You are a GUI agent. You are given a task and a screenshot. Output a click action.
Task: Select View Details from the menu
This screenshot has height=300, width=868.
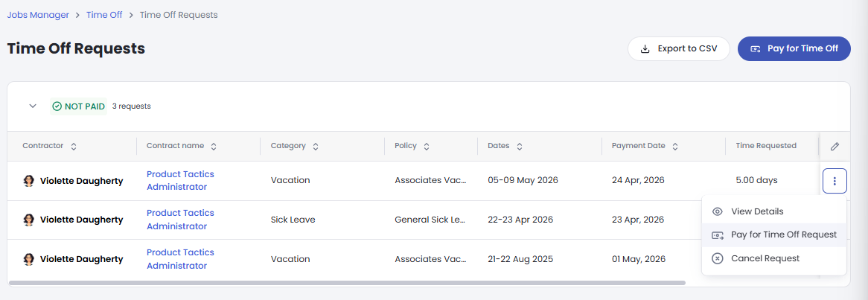point(757,211)
